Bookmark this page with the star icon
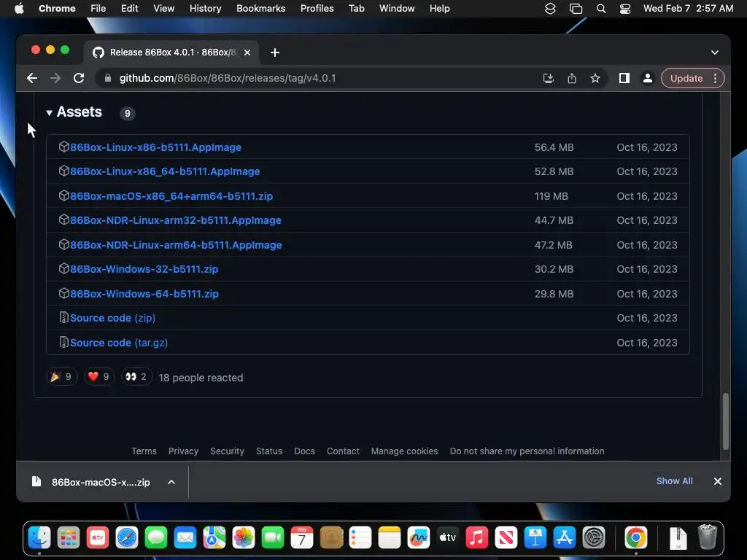This screenshot has width=747, height=560. 595,78
